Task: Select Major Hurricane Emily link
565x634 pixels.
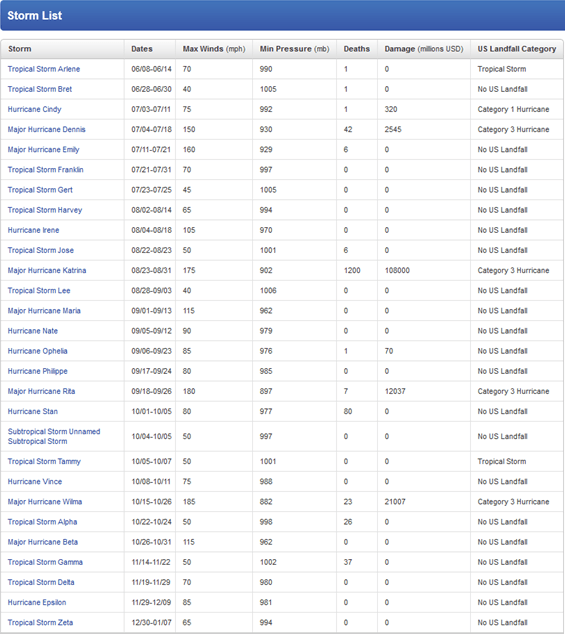Action: (43, 150)
